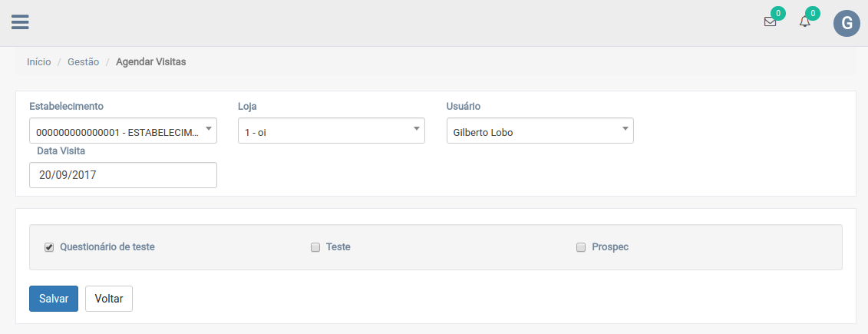Open the notifications bell icon
Viewport: 868px width, 334px height.
(x=804, y=22)
